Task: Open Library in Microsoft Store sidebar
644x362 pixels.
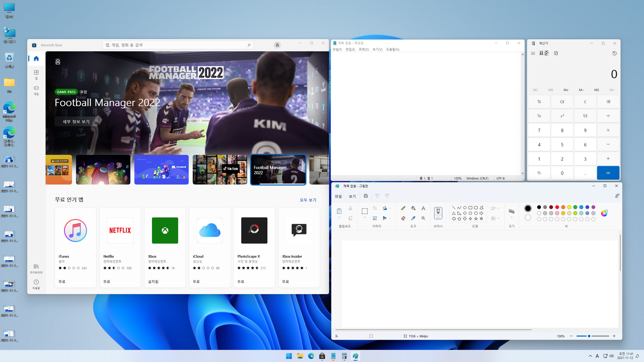Action: point(36,269)
